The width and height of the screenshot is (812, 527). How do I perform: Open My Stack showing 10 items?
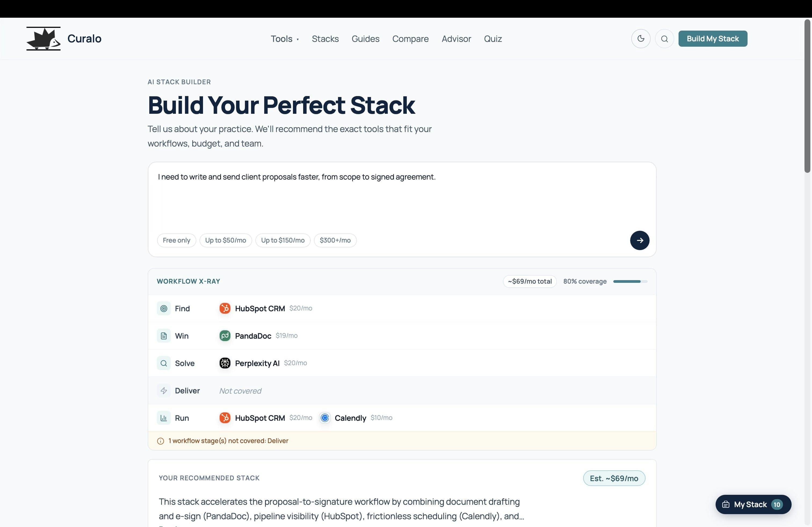tap(753, 504)
